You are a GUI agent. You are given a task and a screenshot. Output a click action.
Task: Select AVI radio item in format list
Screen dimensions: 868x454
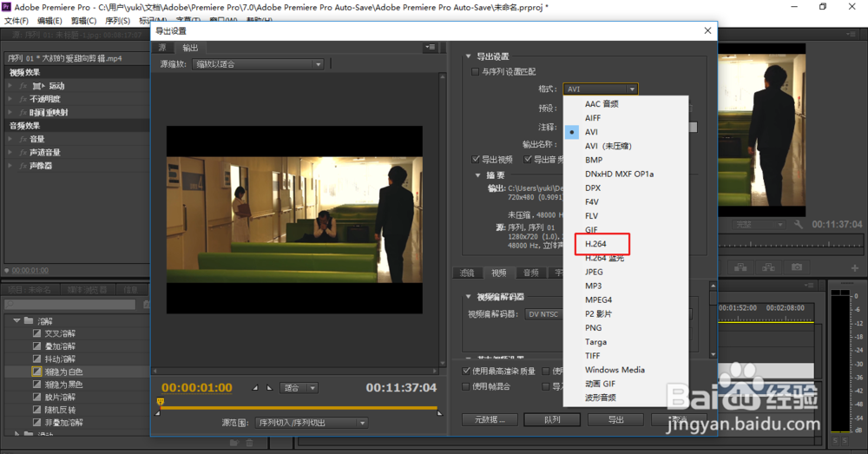(626, 132)
